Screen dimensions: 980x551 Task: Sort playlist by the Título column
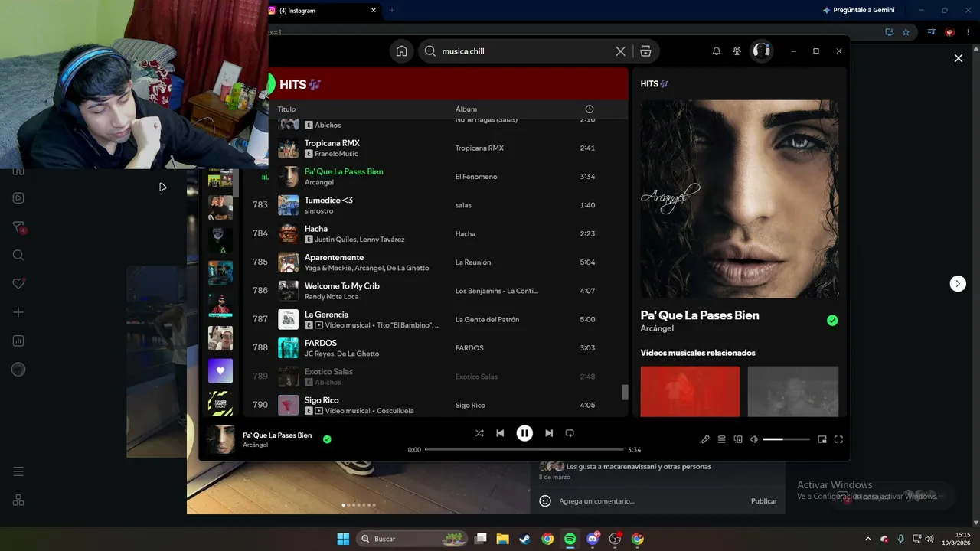pyautogui.click(x=286, y=109)
